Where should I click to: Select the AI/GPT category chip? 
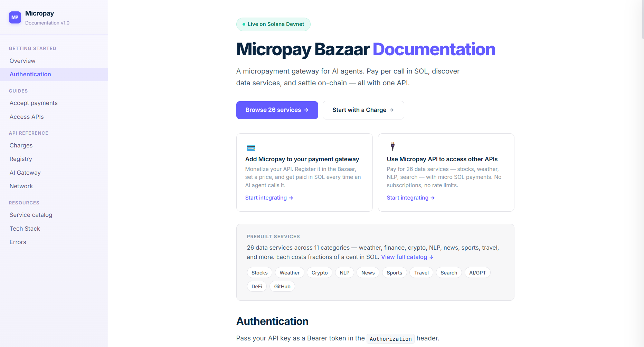(477, 273)
